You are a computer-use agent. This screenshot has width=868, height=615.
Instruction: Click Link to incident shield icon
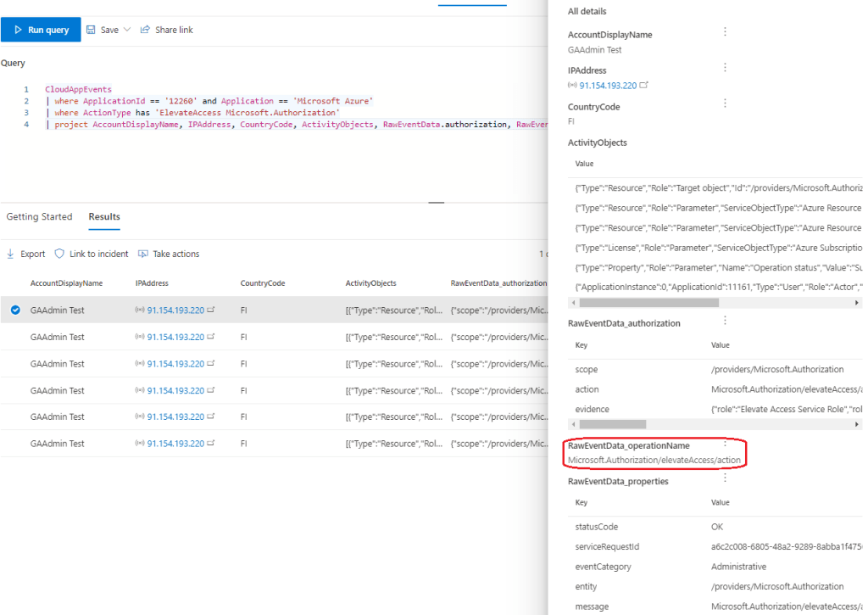(x=59, y=254)
